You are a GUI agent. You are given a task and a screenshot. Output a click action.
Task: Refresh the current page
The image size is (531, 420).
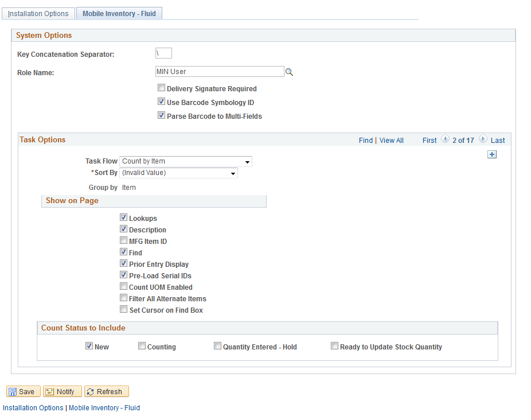point(106,391)
